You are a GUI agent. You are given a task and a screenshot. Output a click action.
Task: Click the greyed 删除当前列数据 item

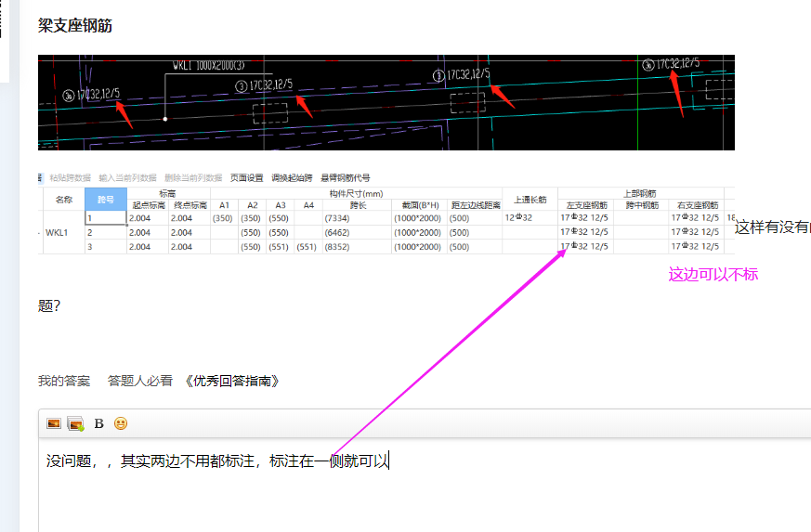point(193,178)
